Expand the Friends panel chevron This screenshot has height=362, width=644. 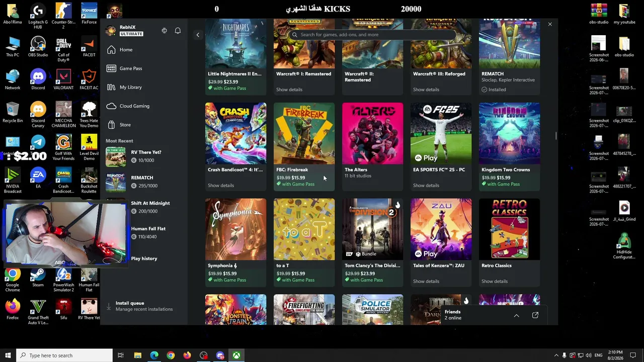tap(516, 315)
